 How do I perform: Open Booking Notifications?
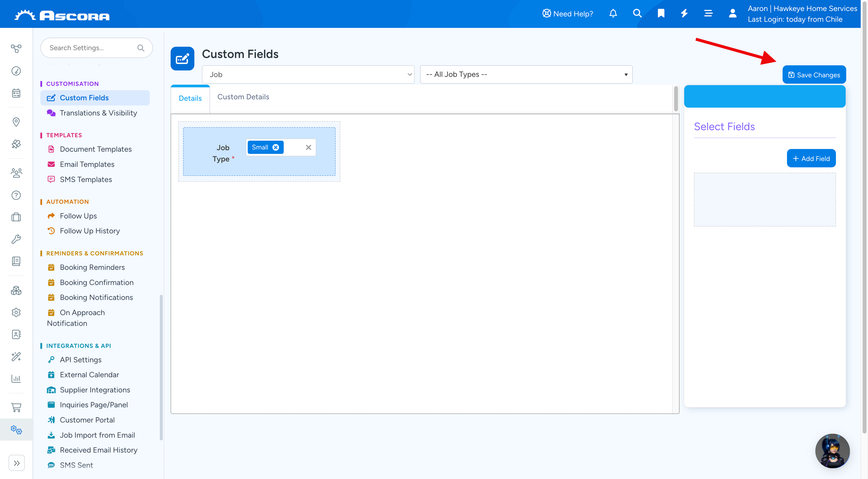(x=90, y=297)
